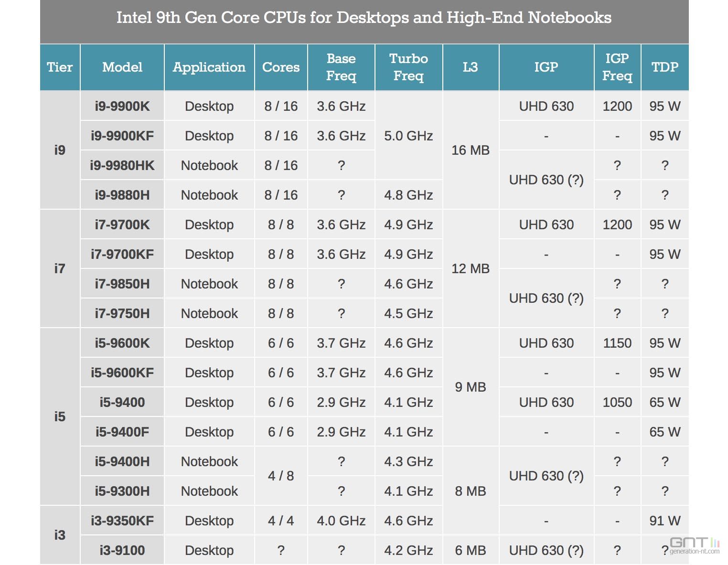The height and width of the screenshot is (565, 728).
Task: Click '65 W' in the i5-9400F row
Action: coord(665,432)
